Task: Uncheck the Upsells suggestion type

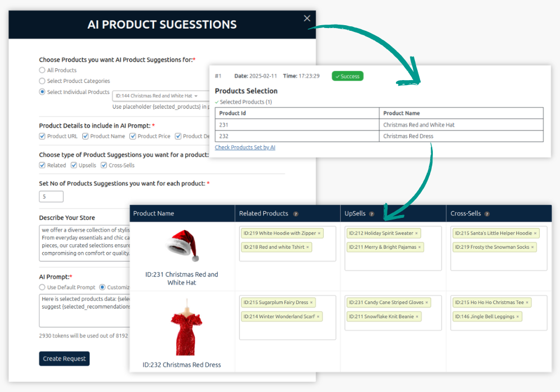Action: click(74, 165)
